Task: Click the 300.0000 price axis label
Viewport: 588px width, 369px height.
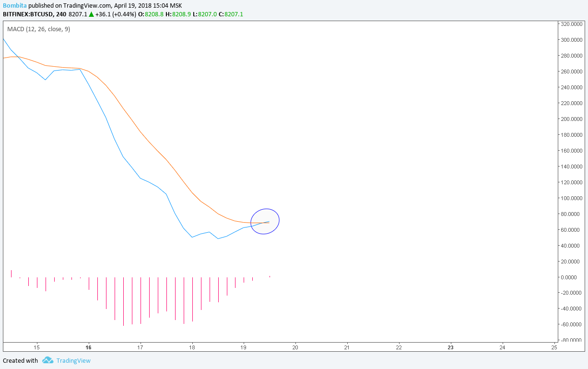Action: coord(571,40)
